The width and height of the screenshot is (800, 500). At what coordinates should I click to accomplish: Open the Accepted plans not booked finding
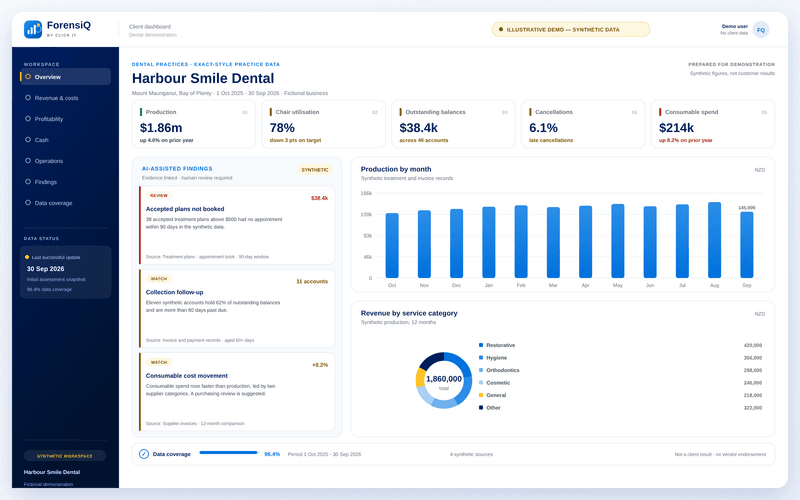[237, 225]
